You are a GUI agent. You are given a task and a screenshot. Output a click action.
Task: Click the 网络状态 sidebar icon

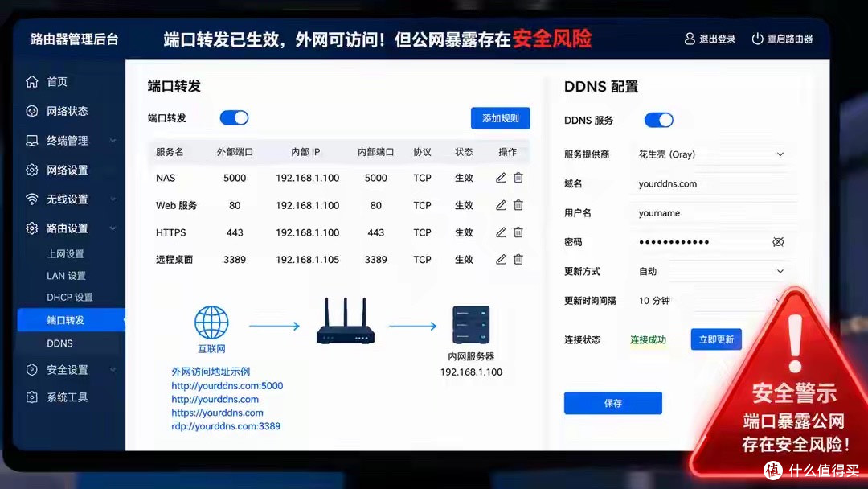click(31, 111)
